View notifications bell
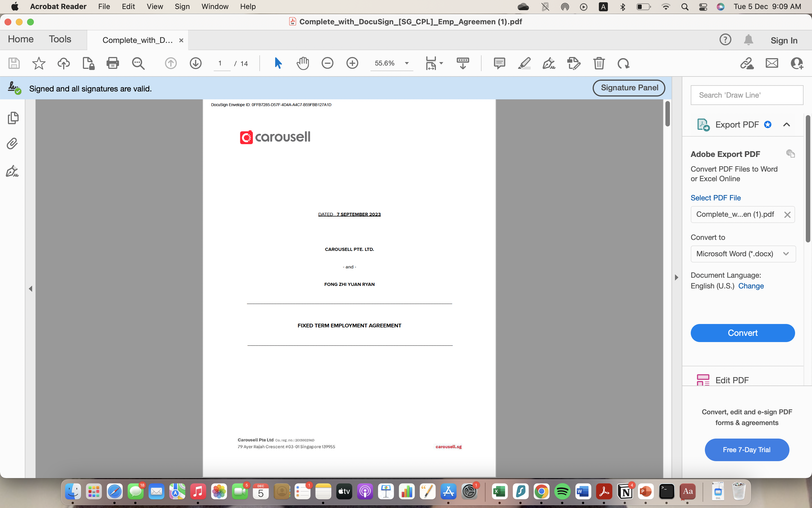812x508 pixels. pos(749,40)
